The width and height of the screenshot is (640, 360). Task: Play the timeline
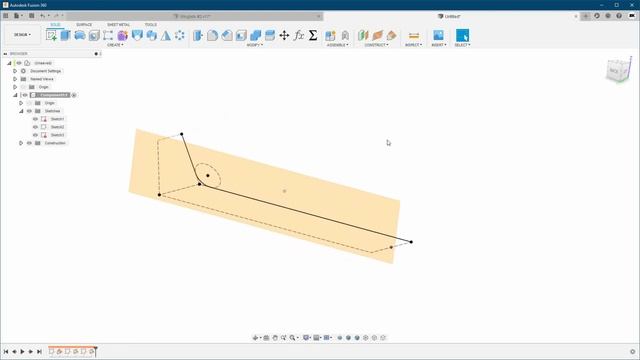tap(22, 351)
